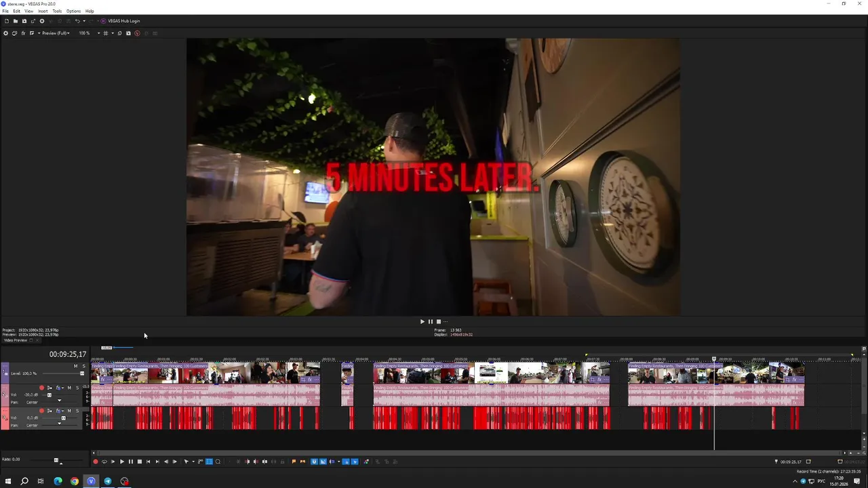Open Video Output FX in preview toolbar
The height and width of the screenshot is (488, 868).
[x=23, y=33]
